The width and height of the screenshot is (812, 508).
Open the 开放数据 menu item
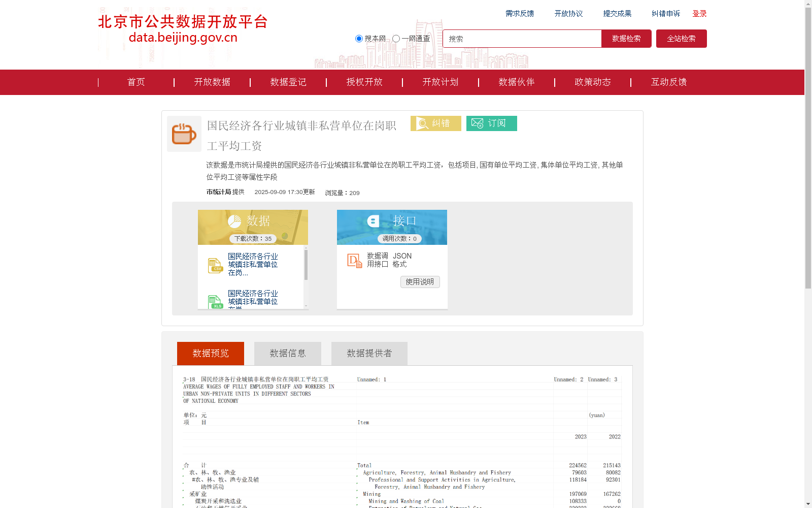[x=212, y=82]
